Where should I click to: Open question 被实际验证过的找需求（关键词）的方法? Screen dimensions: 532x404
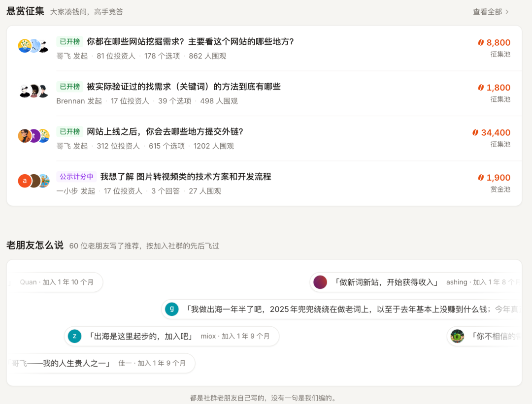[184, 87]
